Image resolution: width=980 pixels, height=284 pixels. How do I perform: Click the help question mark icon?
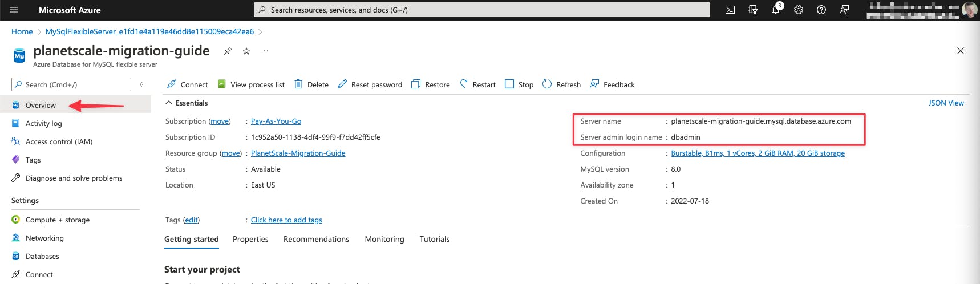[x=821, y=10]
